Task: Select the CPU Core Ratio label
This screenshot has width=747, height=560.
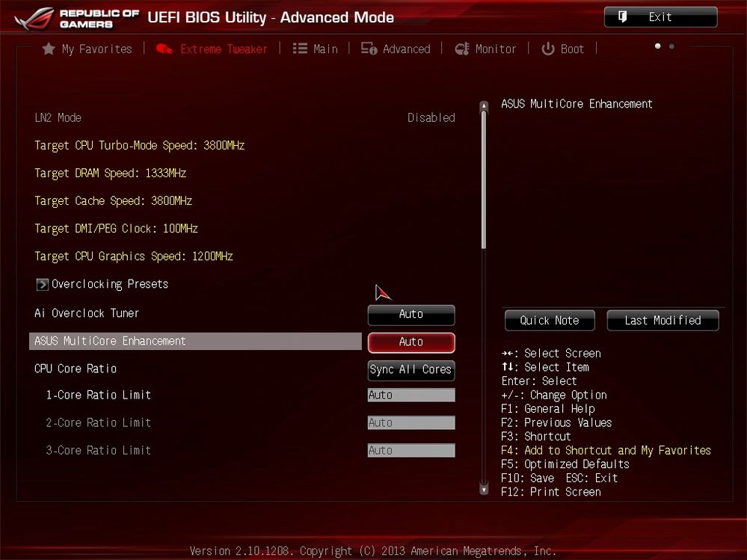Action: pyautogui.click(x=76, y=369)
